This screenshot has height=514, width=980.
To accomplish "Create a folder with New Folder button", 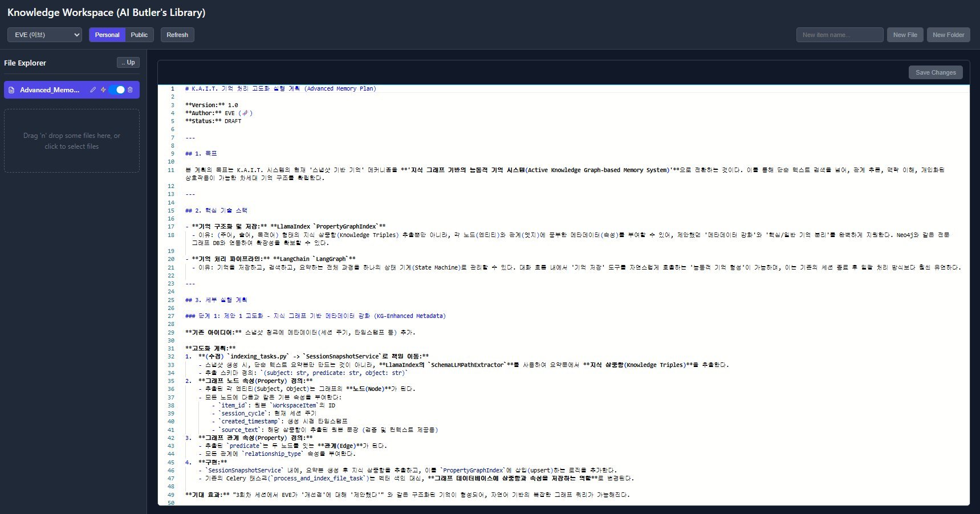I will tap(948, 34).
